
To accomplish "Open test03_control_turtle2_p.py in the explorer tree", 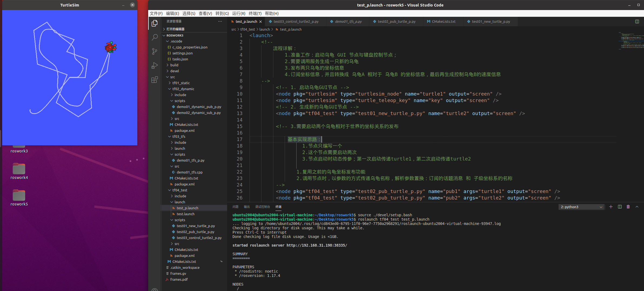I will pyautogui.click(x=194, y=238).
